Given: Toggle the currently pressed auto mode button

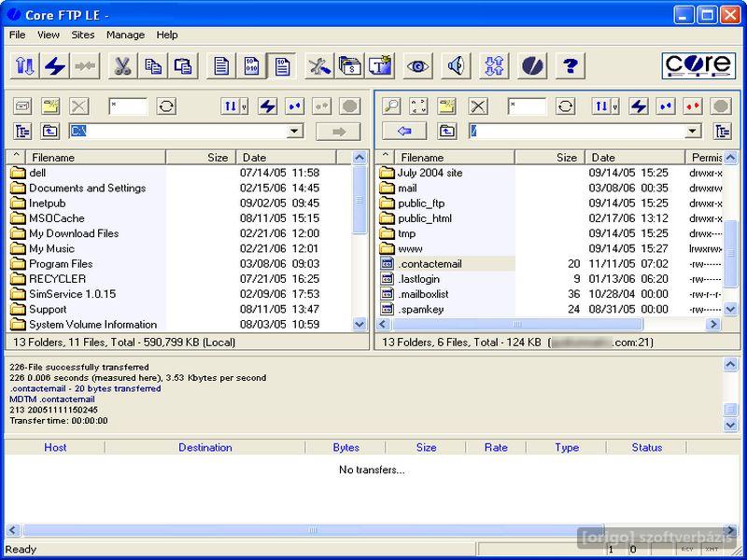Looking at the screenshot, I should (x=282, y=65).
